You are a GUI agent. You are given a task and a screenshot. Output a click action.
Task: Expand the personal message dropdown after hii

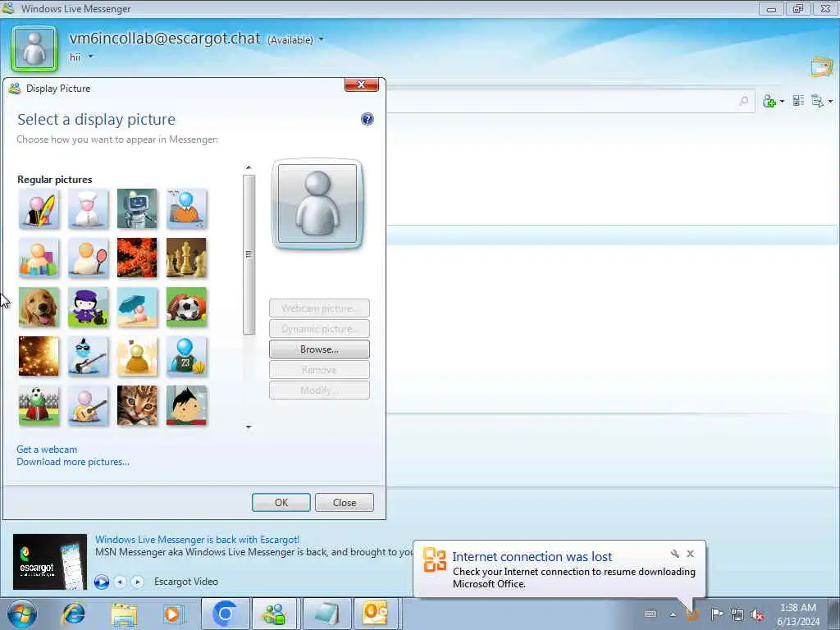(x=90, y=57)
